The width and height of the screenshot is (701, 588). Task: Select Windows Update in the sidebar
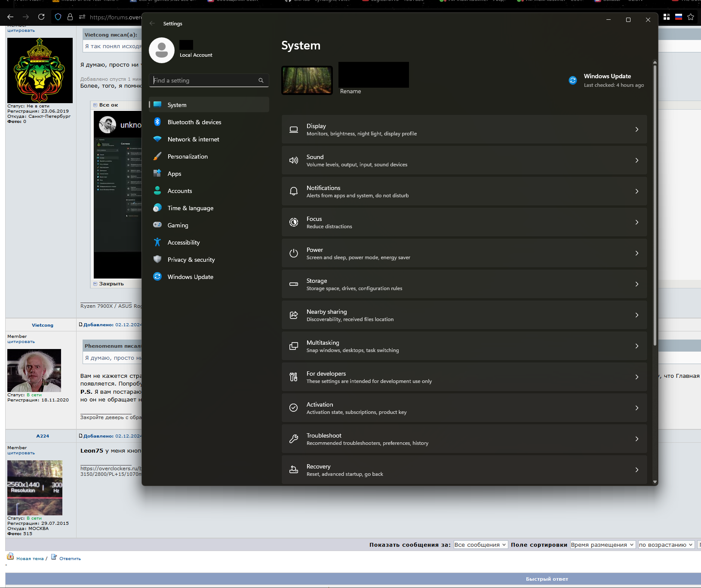[x=209, y=277]
